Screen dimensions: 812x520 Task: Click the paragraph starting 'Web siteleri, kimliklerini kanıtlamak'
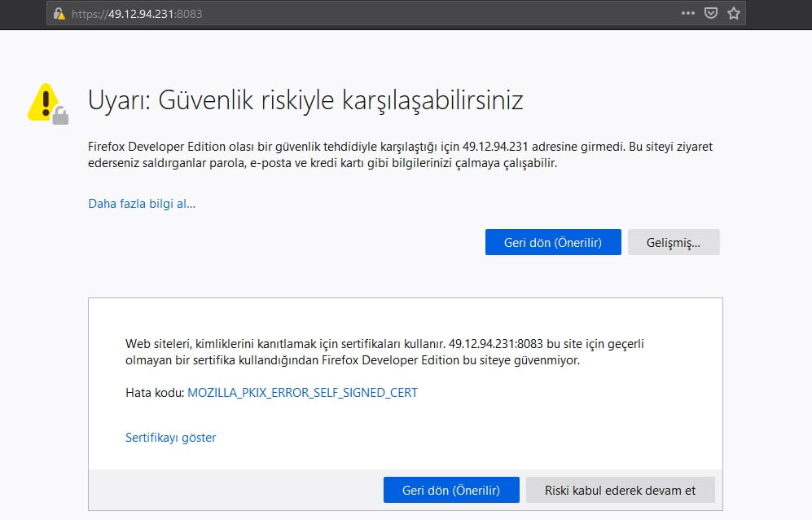coord(384,352)
